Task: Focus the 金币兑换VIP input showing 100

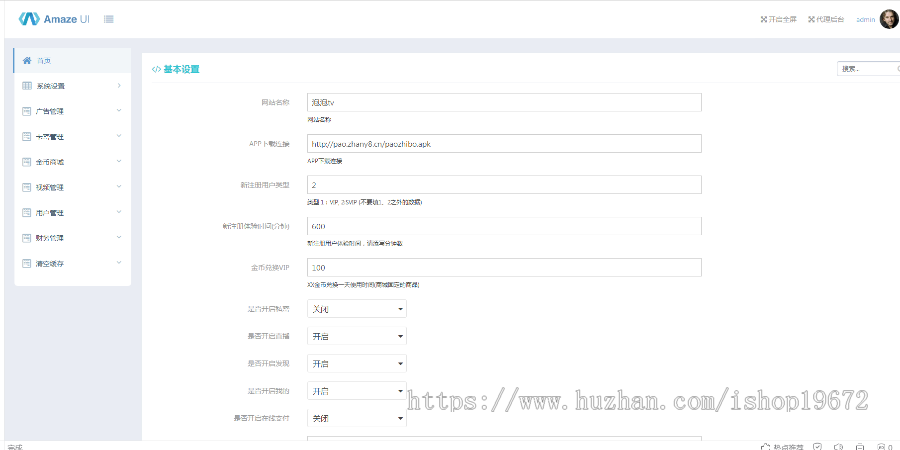Action: tap(505, 267)
